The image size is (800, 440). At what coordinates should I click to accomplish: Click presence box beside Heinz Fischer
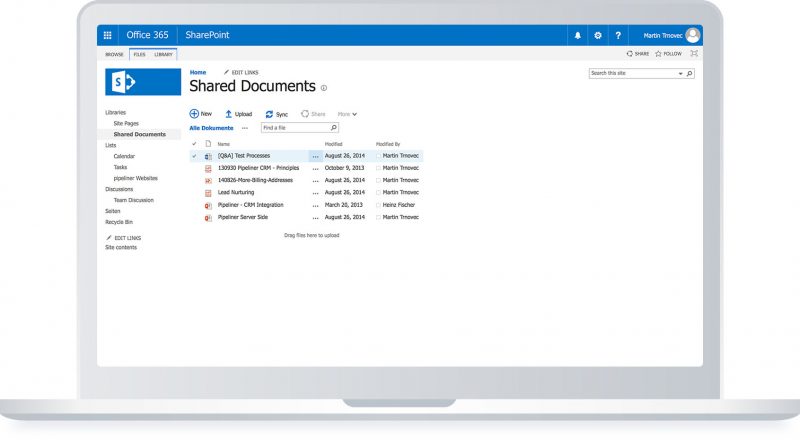(x=379, y=205)
